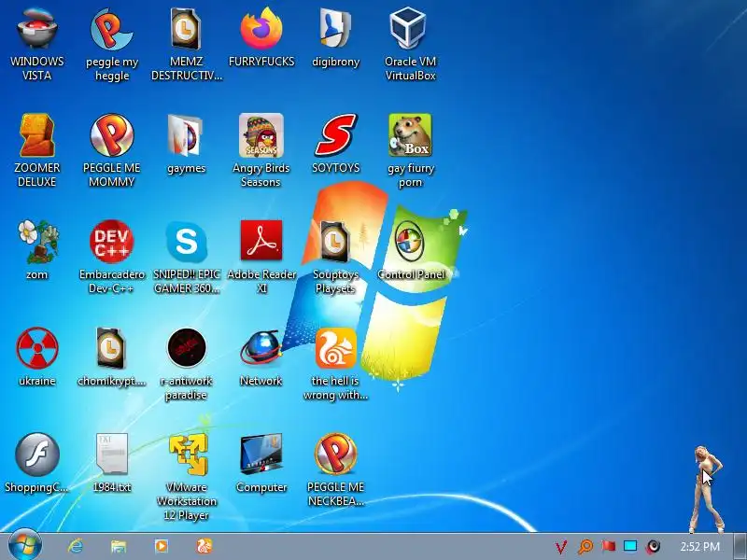Viewport: 747px width, 560px height.
Task: Launch Internet Explorer from the taskbar
Action: (76, 546)
